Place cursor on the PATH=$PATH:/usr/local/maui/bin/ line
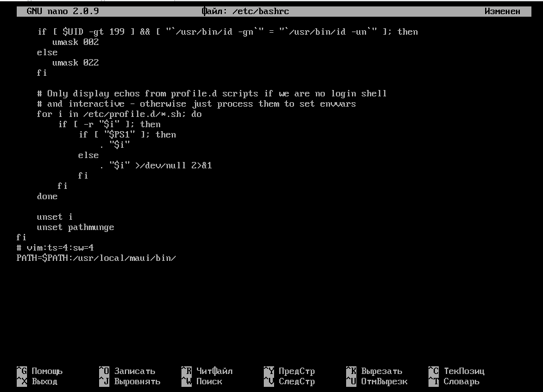 (x=97, y=258)
